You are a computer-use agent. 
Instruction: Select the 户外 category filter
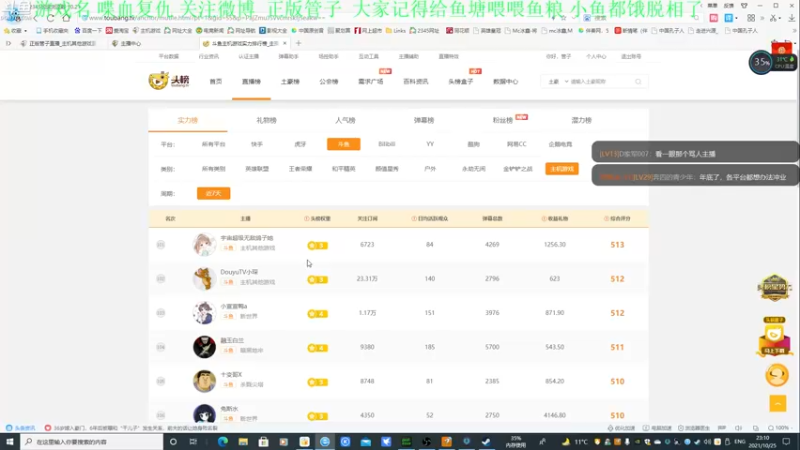[x=430, y=169]
